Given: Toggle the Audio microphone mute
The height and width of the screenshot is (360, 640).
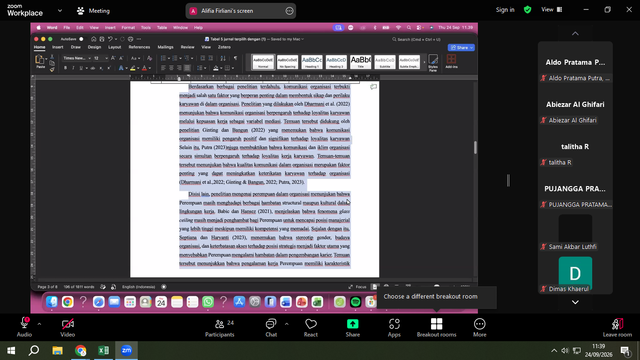Looking at the screenshot, I should [x=24, y=328].
